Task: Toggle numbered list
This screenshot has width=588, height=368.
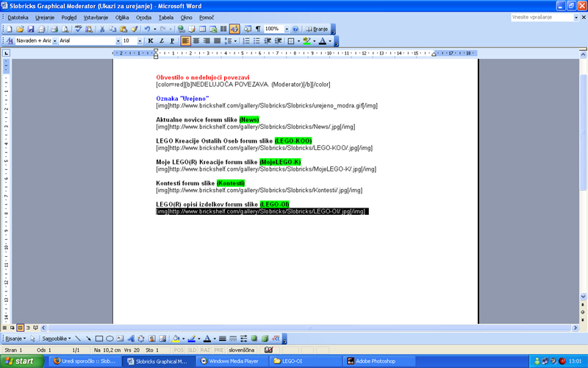Action: click(x=246, y=40)
